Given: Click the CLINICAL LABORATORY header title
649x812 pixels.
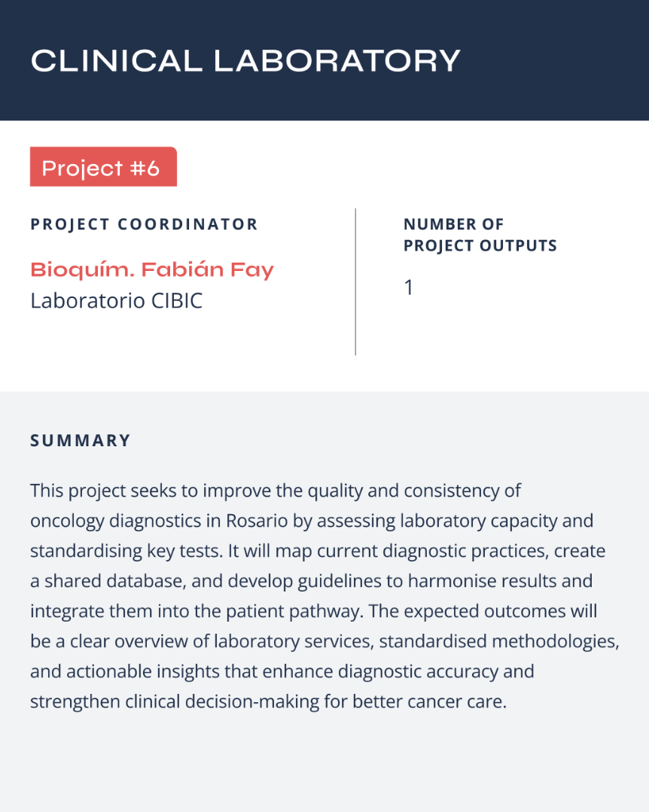Looking at the screenshot, I should click(245, 60).
